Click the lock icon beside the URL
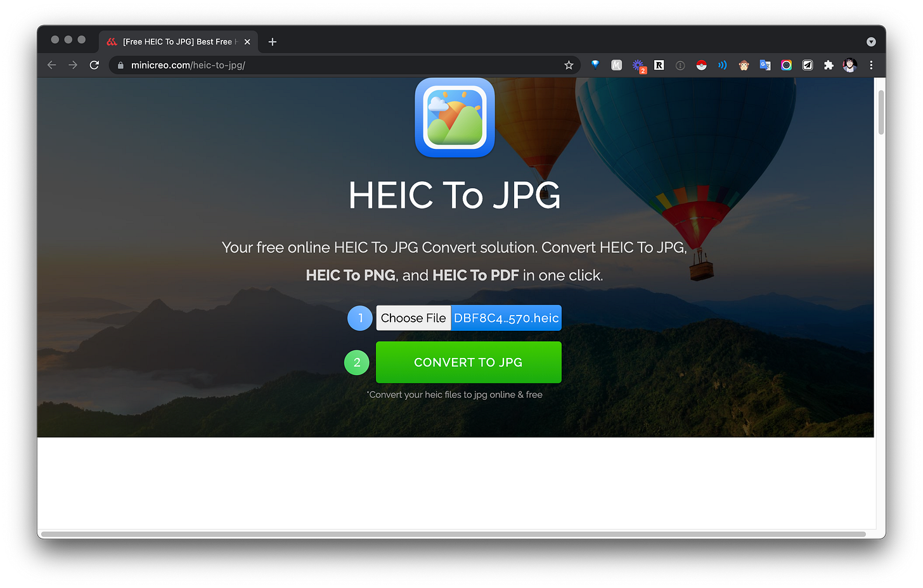The height and width of the screenshot is (588, 923). pyautogui.click(x=120, y=65)
